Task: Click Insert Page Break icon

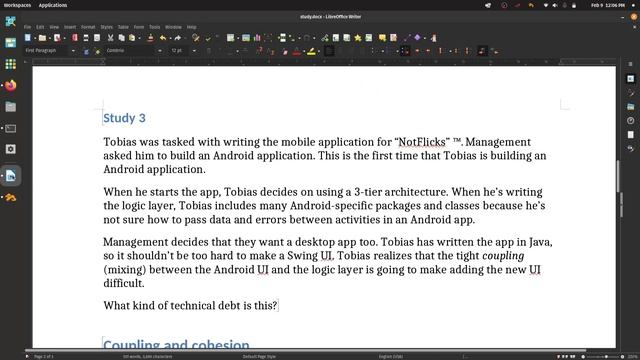Action: click(282, 38)
